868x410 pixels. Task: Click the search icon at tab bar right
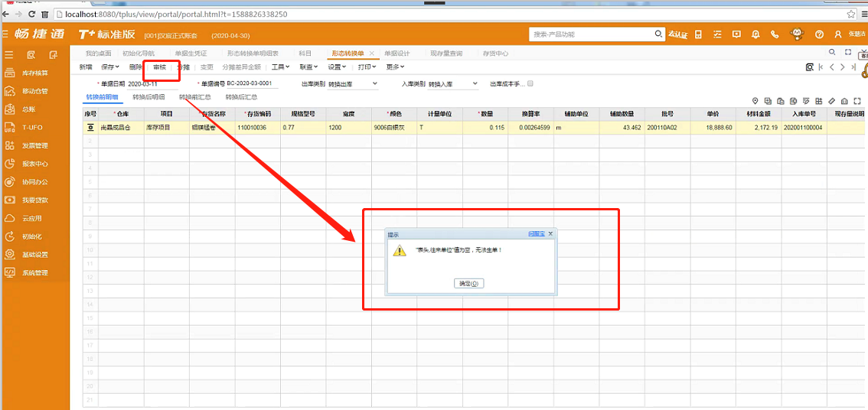[831, 52]
